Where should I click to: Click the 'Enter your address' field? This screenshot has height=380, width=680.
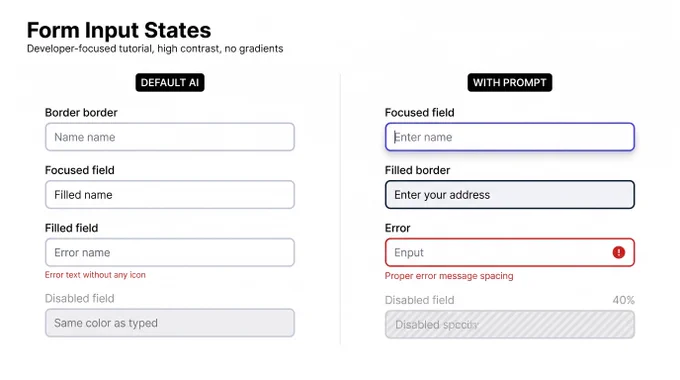coord(510,195)
